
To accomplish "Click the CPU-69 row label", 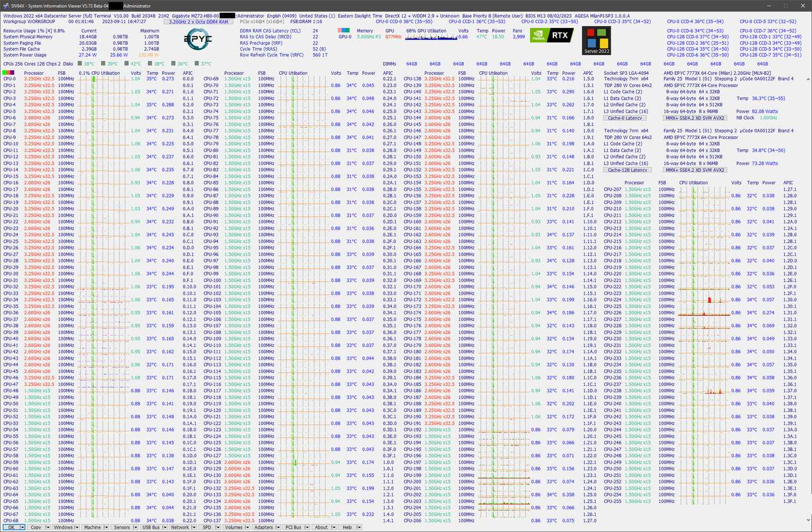I will pyautogui.click(x=211, y=79).
